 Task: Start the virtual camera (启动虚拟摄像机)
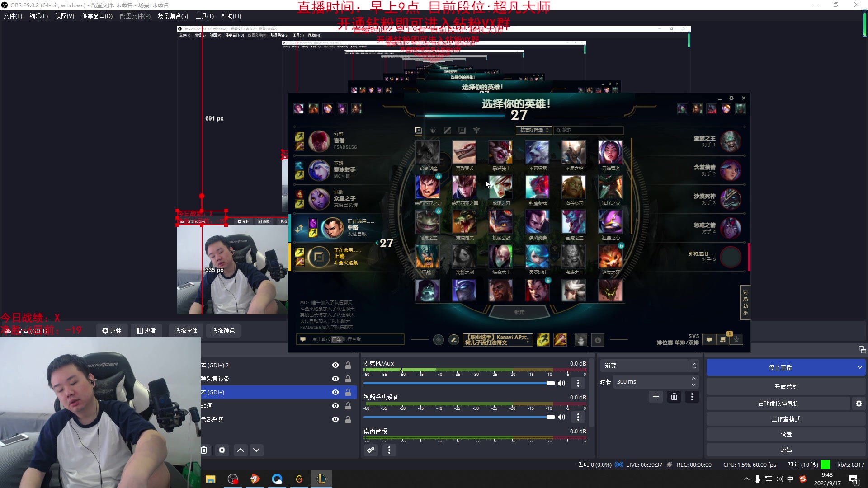(x=778, y=404)
